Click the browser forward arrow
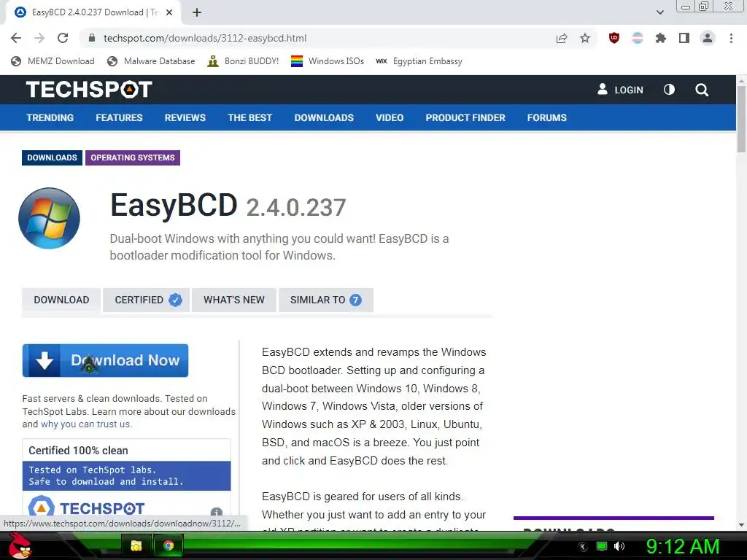The width and height of the screenshot is (747, 560). click(39, 38)
